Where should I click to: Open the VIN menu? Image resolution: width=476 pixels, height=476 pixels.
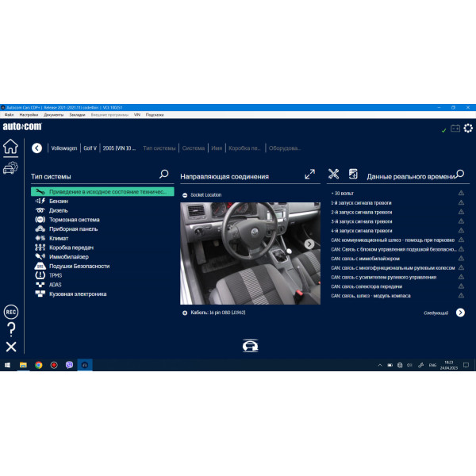(x=137, y=115)
